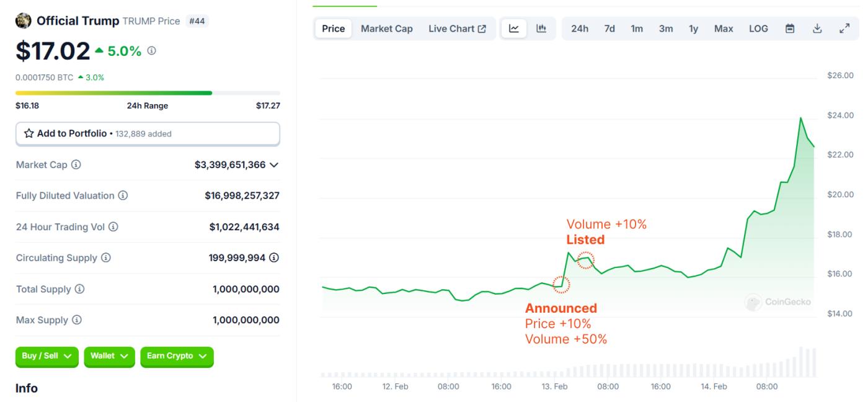Image resolution: width=868 pixels, height=402 pixels.
Task: Click the Circulating Supply info icon
Action: pos(106,258)
